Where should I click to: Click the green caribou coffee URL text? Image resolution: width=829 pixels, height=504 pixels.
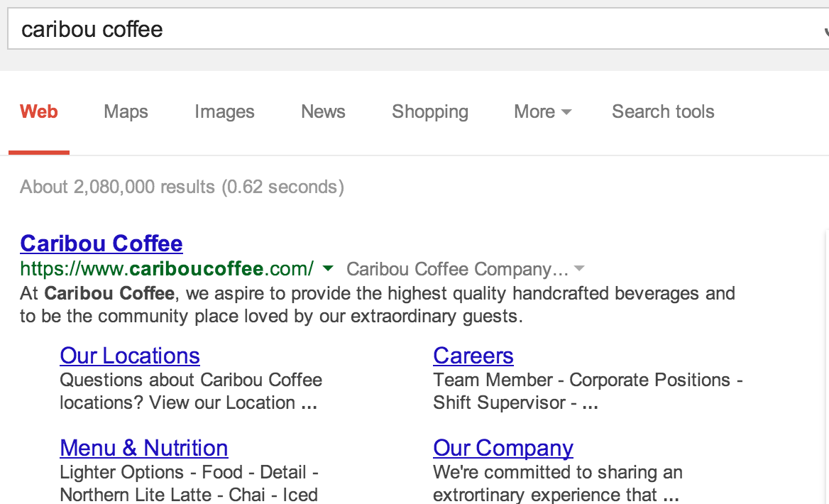(x=167, y=268)
